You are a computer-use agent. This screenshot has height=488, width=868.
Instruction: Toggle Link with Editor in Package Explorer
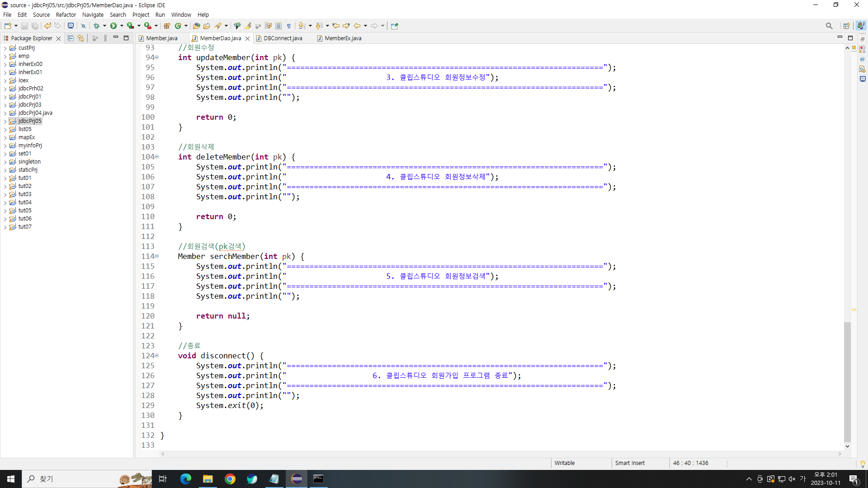(81, 38)
